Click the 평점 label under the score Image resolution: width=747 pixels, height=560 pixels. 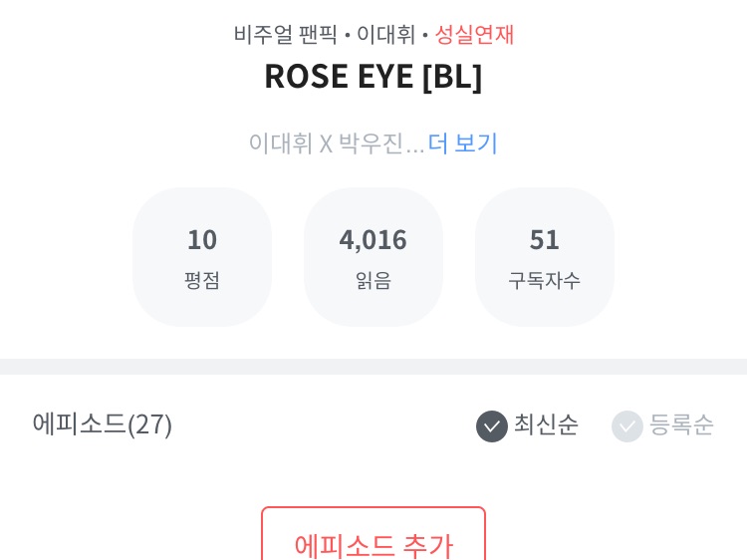pyautogui.click(x=202, y=280)
